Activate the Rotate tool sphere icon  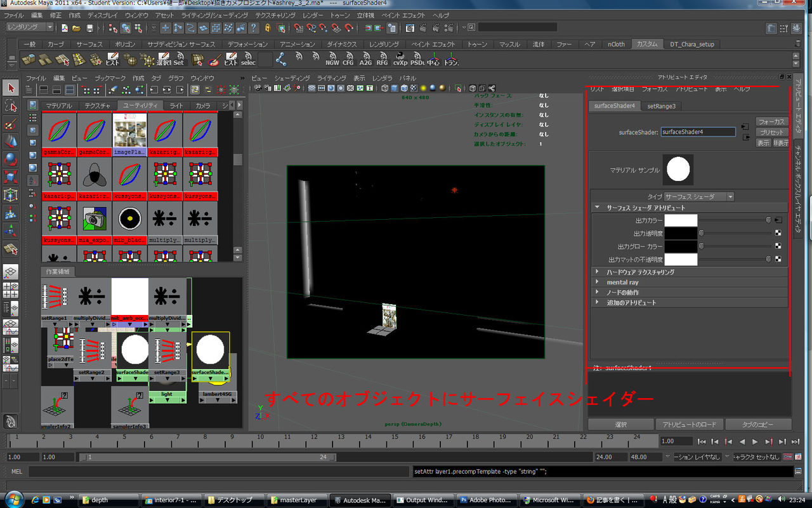(11, 159)
